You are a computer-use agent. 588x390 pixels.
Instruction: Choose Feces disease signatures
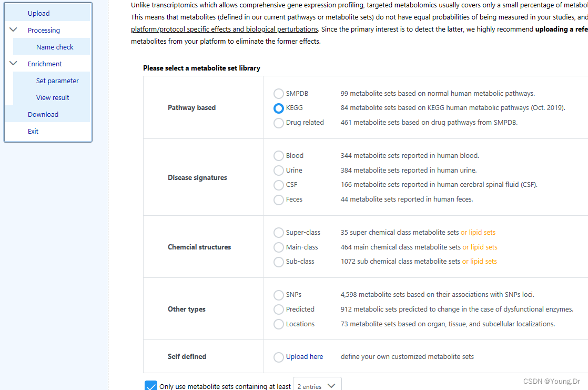279,199
